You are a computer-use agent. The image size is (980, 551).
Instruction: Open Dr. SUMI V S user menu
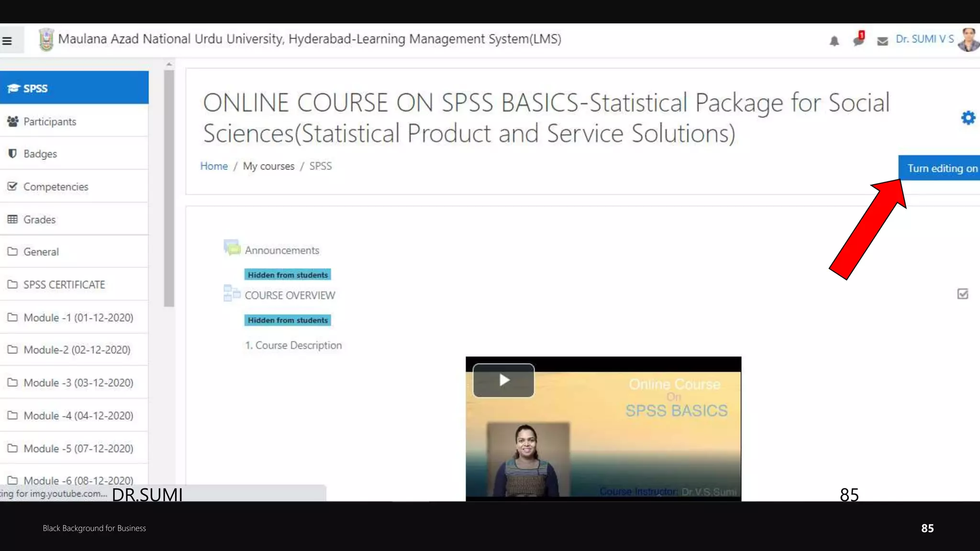[924, 39]
